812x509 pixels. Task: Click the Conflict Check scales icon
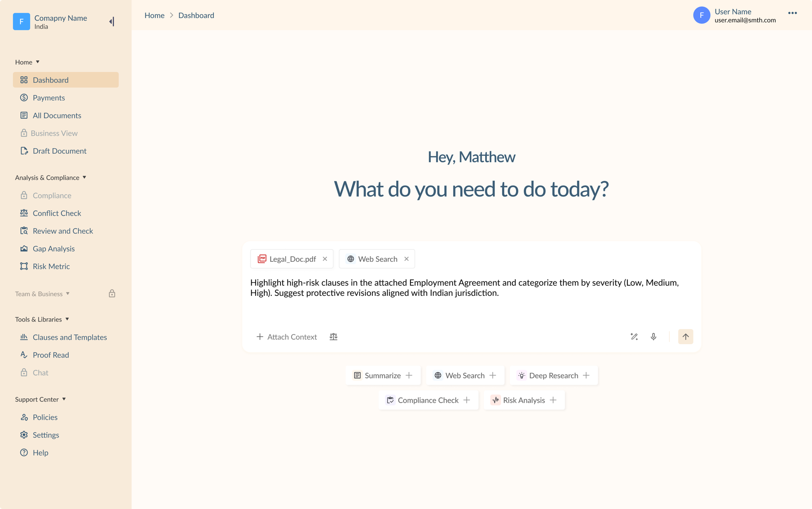tap(24, 213)
